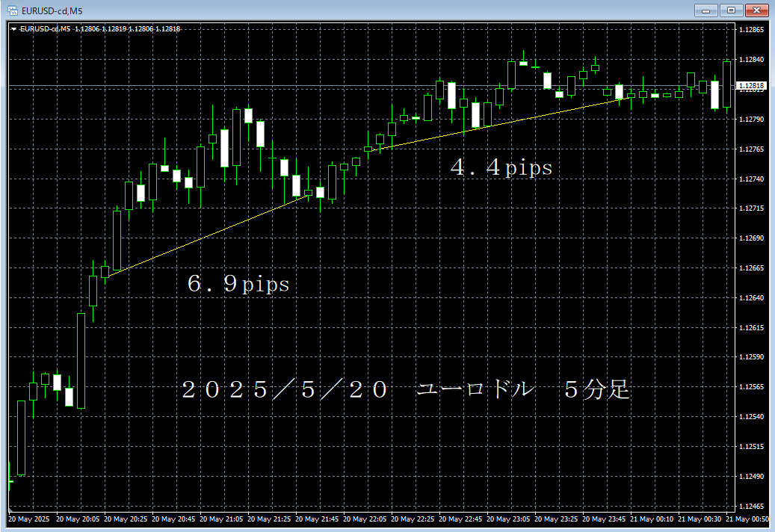Viewport: 775px width, 532px height.
Task: Click the '20 May 22:25' time label
Action: [413, 519]
